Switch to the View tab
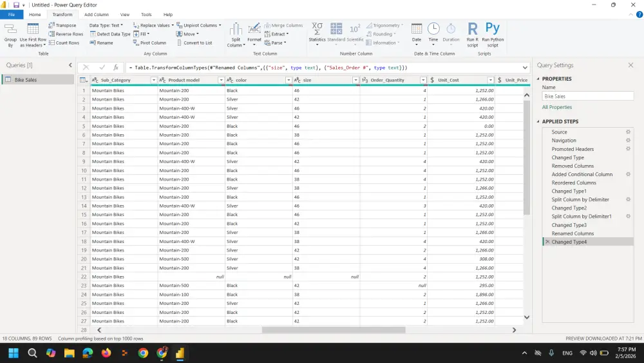644x363 pixels. click(x=125, y=14)
